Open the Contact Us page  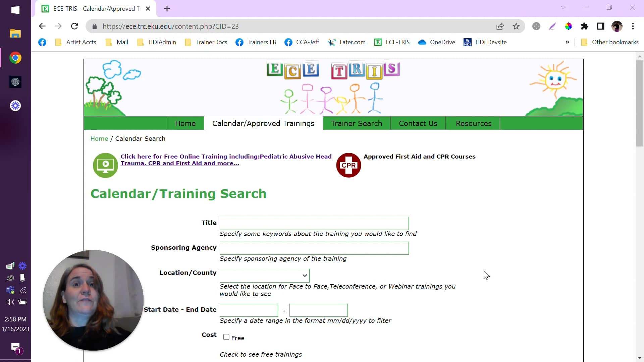click(x=418, y=123)
